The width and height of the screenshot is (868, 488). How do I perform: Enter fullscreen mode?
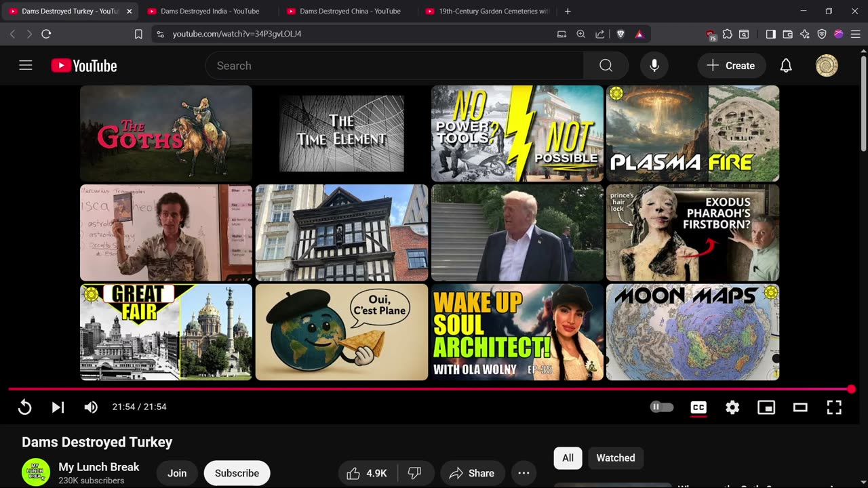(834, 407)
